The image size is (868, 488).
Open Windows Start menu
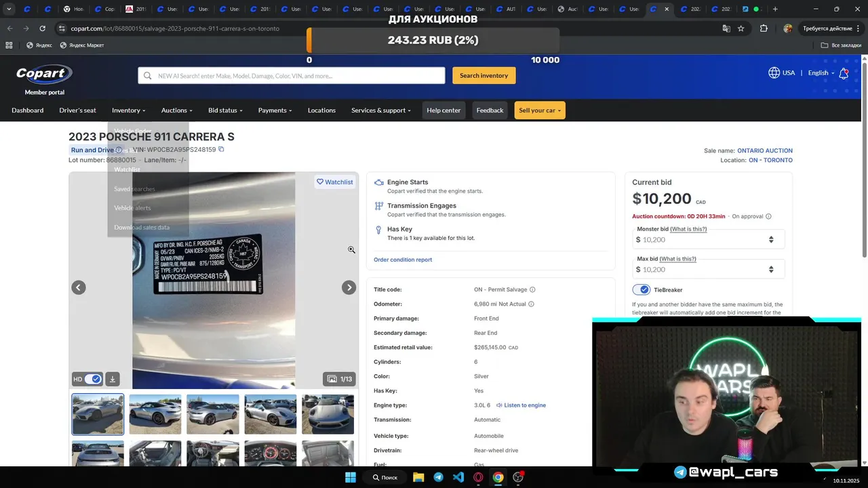pos(351,477)
